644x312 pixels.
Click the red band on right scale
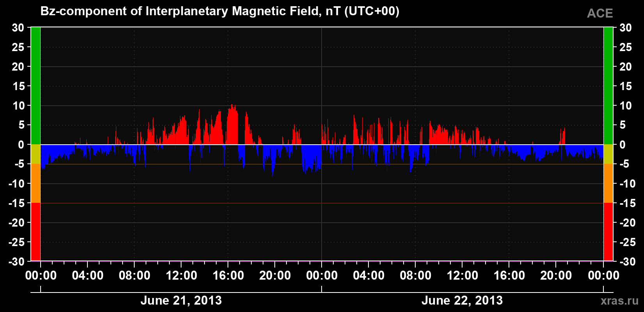(608, 232)
